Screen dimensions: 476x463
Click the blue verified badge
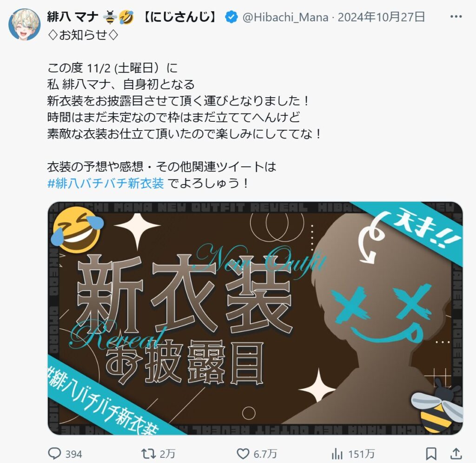coord(231,17)
